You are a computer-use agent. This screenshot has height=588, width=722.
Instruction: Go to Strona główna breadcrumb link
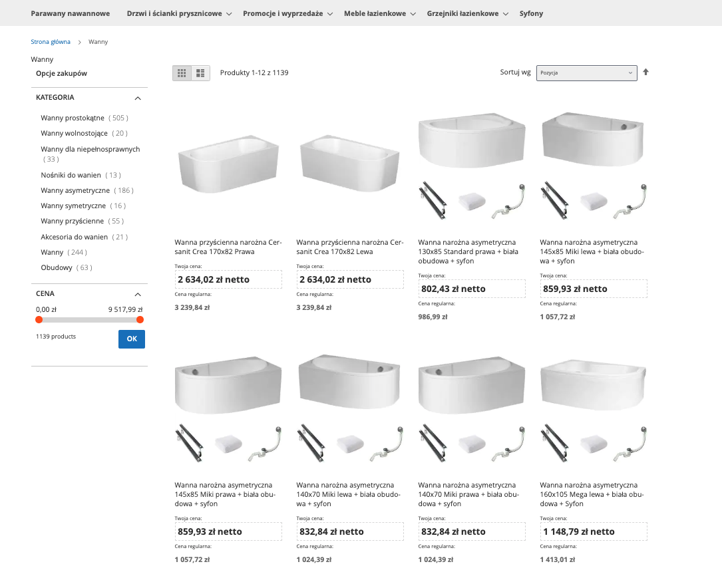(51, 42)
